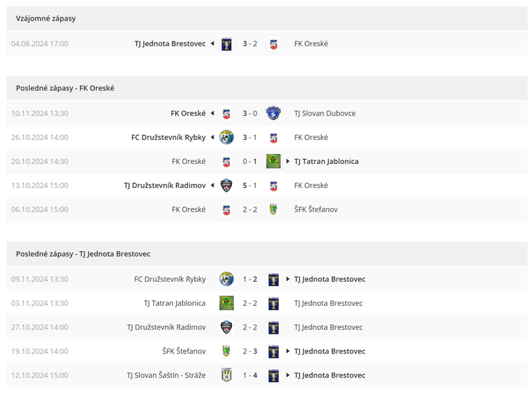Open the 5 - 1 score of Radimov match
This screenshot has width=532, height=394.
[x=250, y=185]
